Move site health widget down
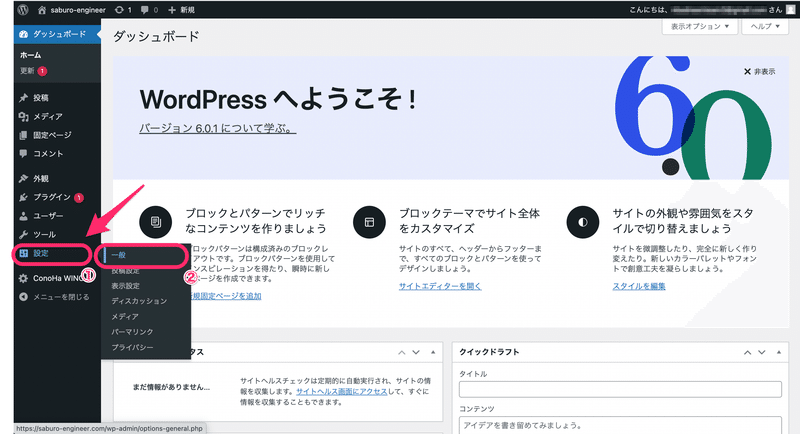 pyautogui.click(x=416, y=352)
